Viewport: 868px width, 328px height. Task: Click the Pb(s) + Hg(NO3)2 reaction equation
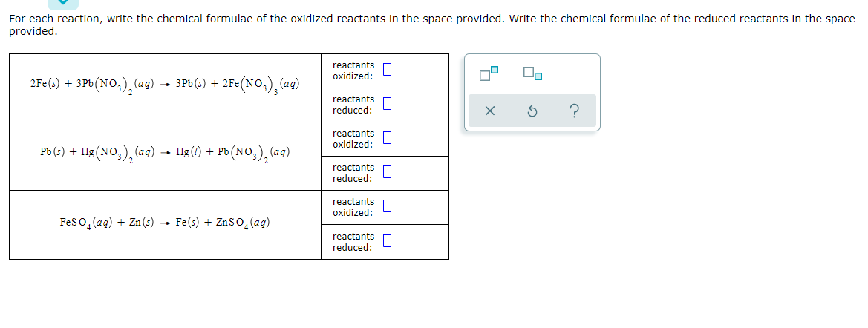(x=165, y=153)
